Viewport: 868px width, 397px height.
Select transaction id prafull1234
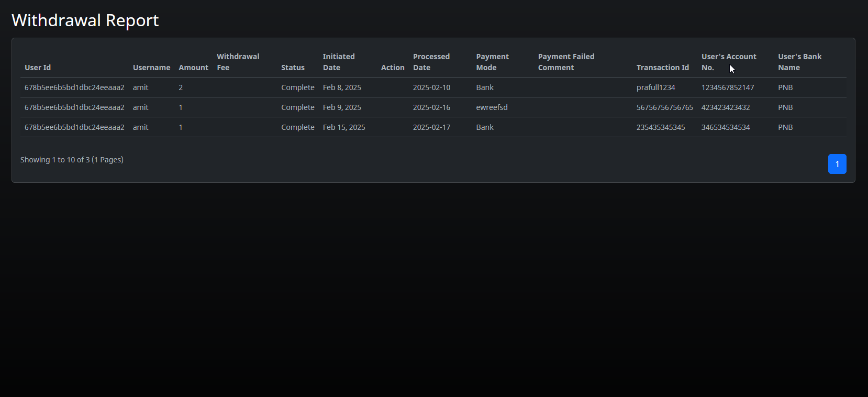(655, 87)
